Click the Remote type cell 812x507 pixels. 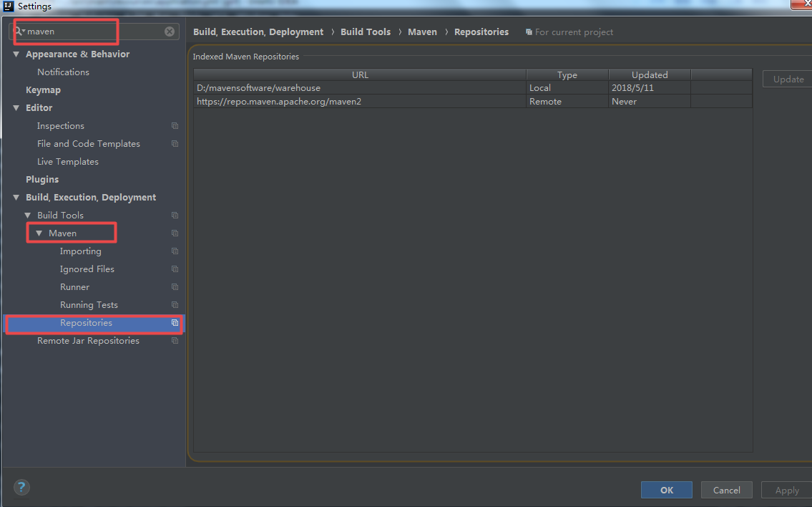pos(567,102)
